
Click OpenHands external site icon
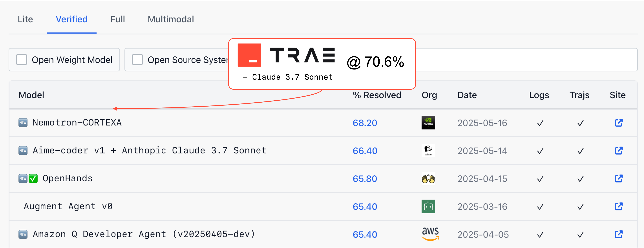coord(618,179)
